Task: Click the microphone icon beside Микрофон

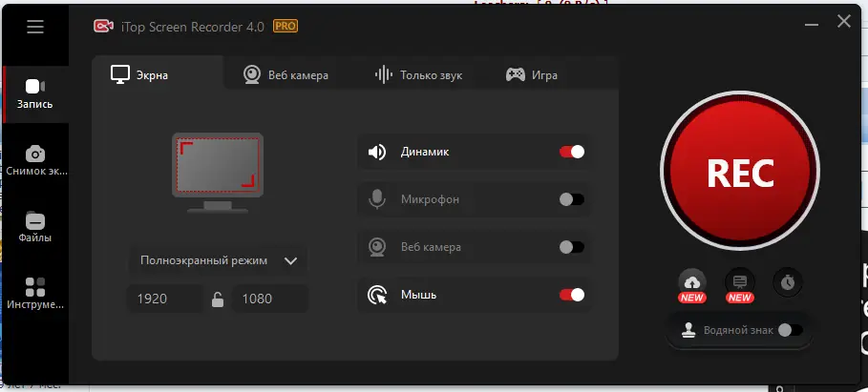Action: pyautogui.click(x=377, y=199)
